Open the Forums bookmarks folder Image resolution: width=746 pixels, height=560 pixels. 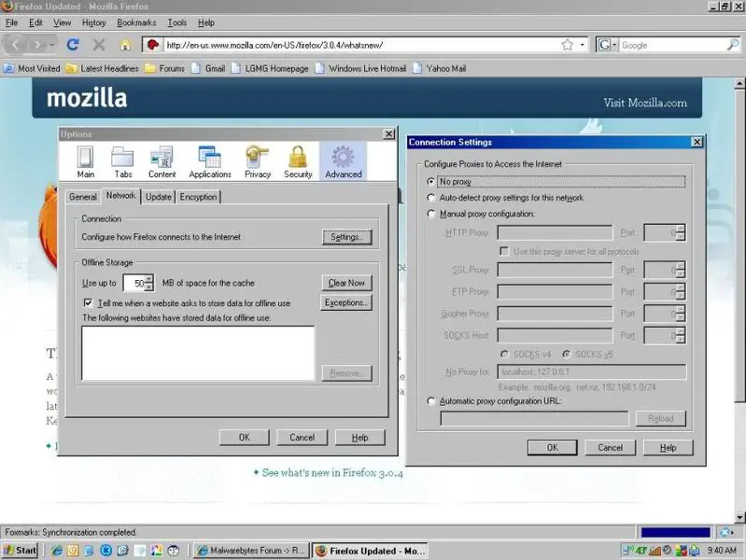(164, 68)
